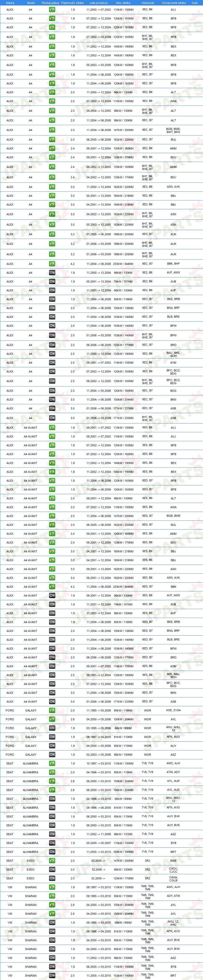
Task: Click diesel ON icon in A4 Avant BKN row
Action: tap(52, 693)
